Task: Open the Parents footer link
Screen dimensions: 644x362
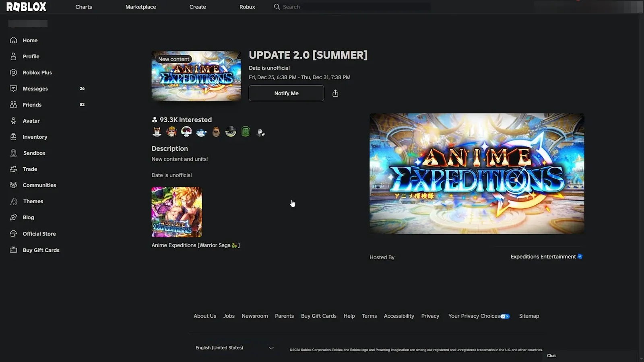Action: coord(284,316)
